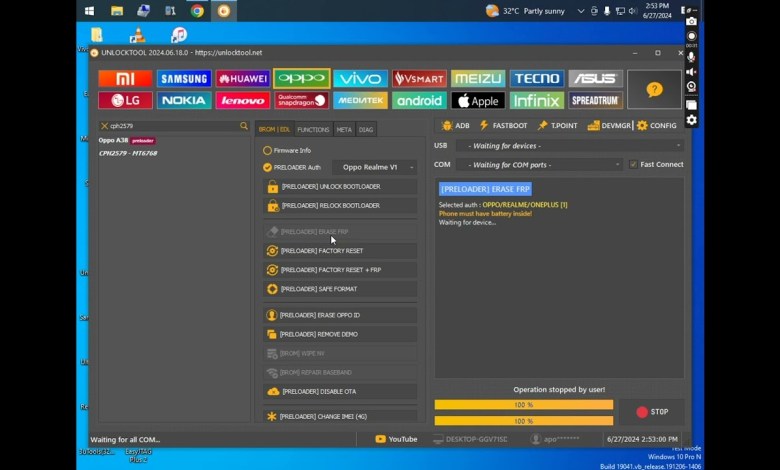This screenshot has height=470, width=780.
Task: Click the search magnifier icon
Action: (x=243, y=126)
